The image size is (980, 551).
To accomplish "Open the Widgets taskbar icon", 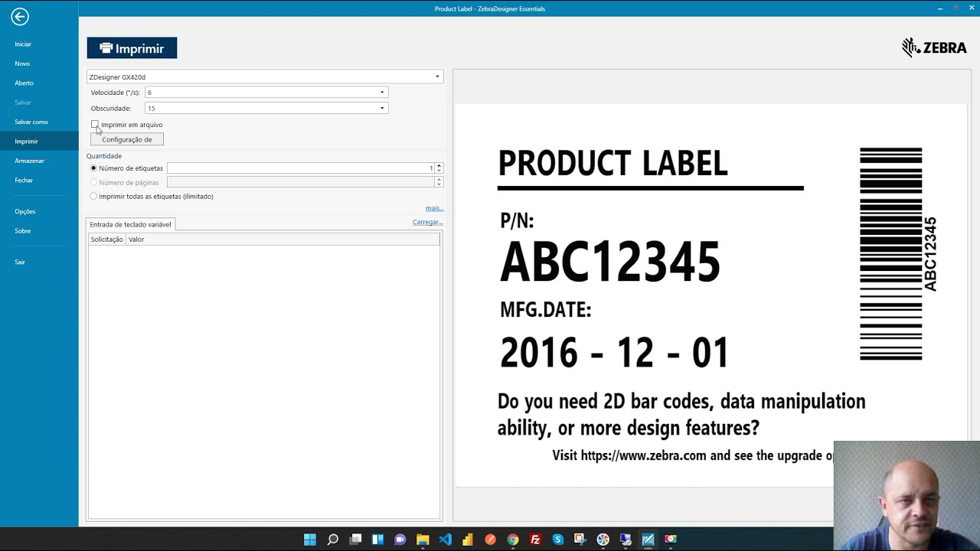I will point(377,540).
